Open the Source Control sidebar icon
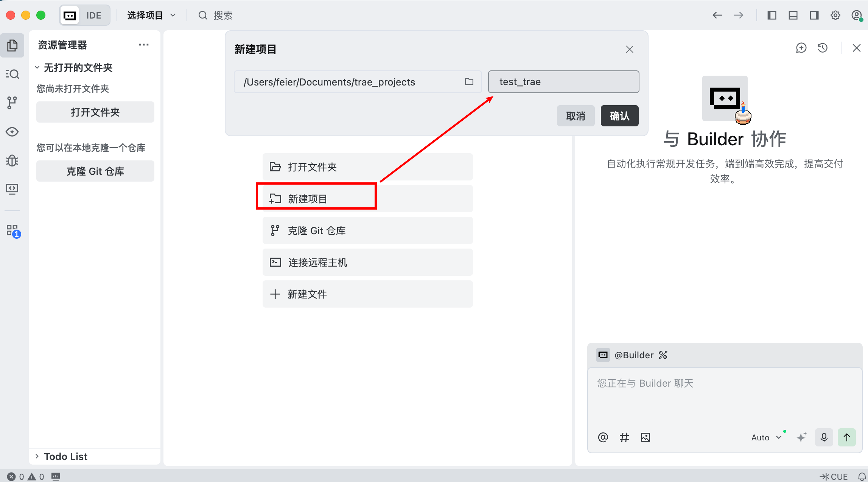Image resolution: width=868 pixels, height=482 pixels. click(12, 103)
